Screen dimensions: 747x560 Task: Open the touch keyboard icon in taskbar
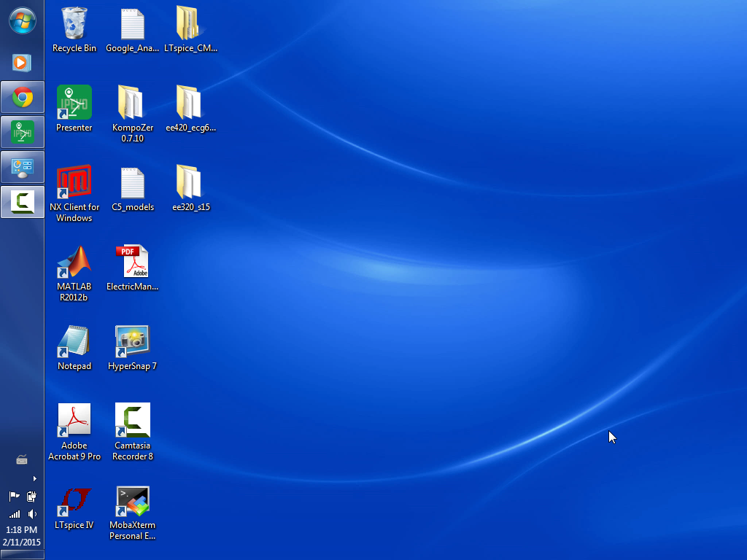22,459
